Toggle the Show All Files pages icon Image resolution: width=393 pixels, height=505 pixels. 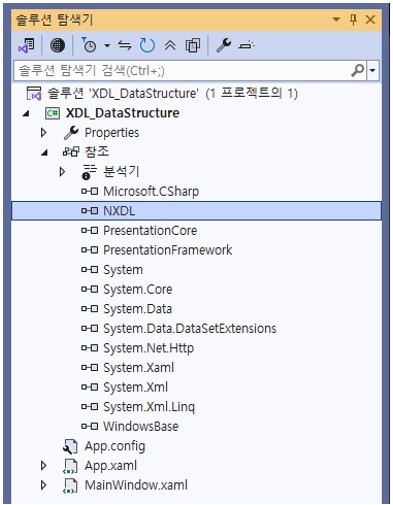193,45
